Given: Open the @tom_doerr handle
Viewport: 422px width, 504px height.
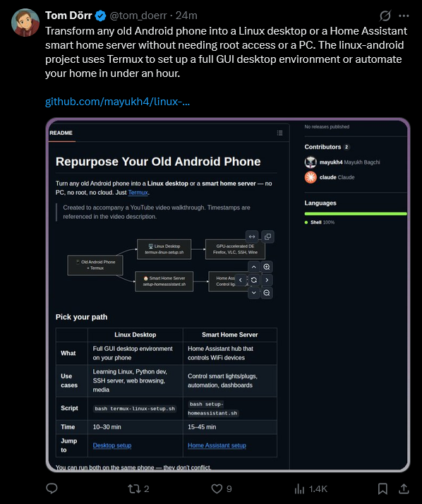Looking at the screenshot, I should (138, 16).
